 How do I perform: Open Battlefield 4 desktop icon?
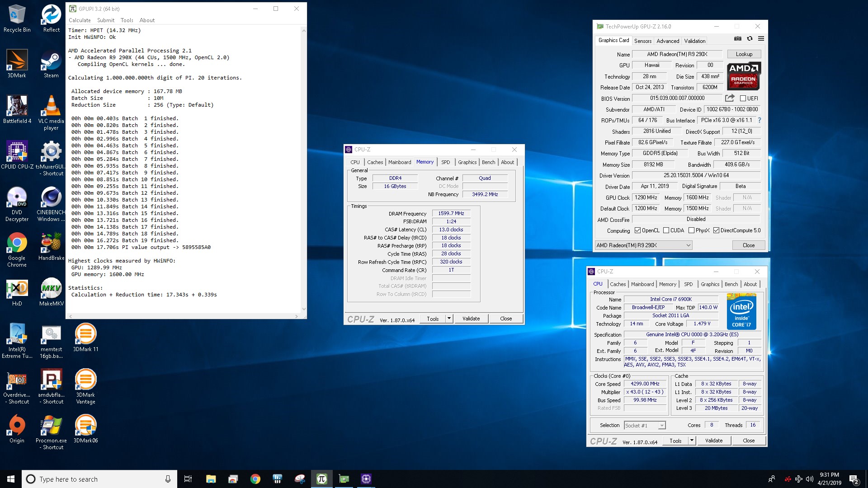tap(17, 109)
